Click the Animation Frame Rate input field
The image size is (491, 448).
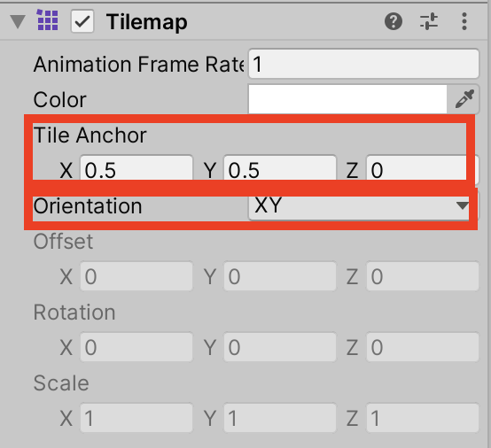pos(363,64)
